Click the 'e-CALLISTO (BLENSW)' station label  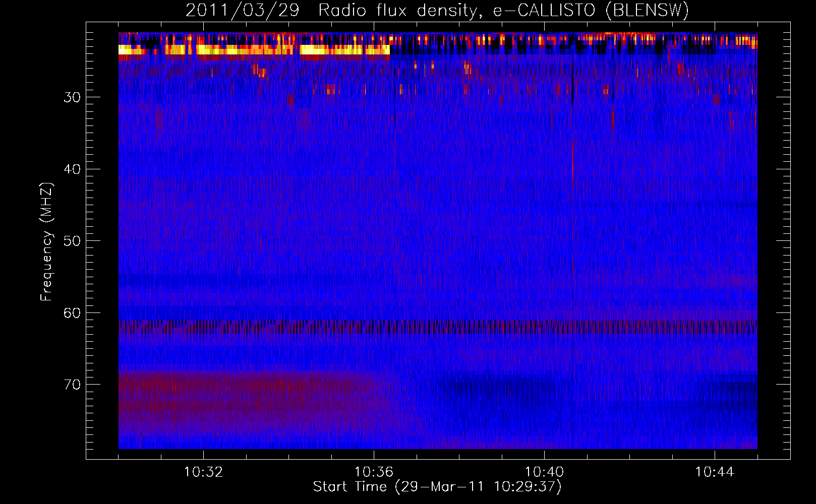tap(591, 10)
